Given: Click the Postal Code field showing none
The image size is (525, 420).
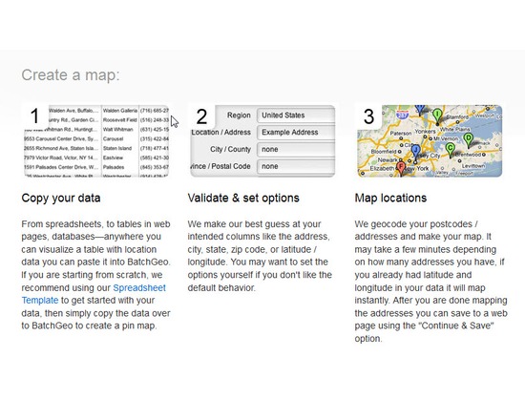Looking at the screenshot, I should [x=296, y=166].
